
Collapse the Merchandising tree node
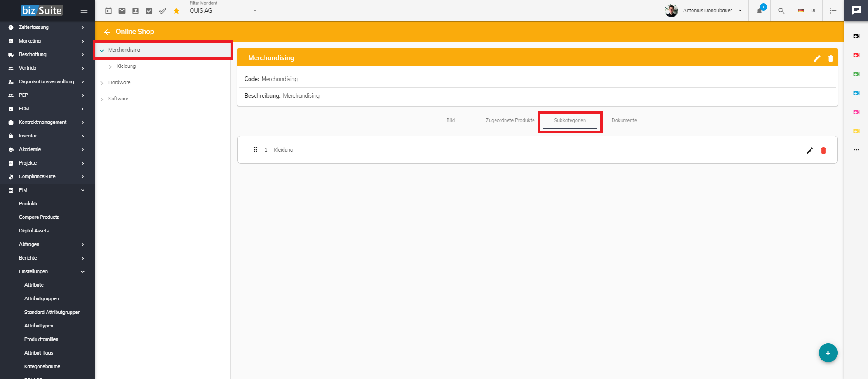point(102,50)
